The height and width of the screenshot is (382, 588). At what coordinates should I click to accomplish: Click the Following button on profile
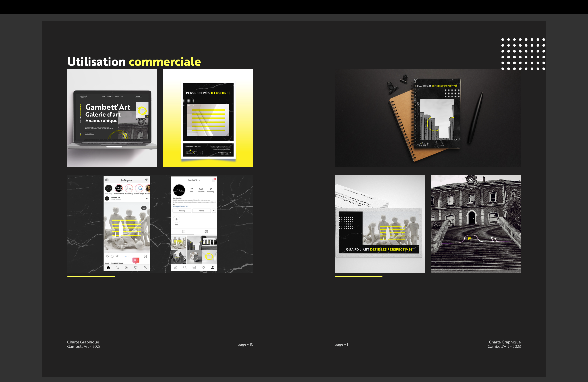pos(182,211)
